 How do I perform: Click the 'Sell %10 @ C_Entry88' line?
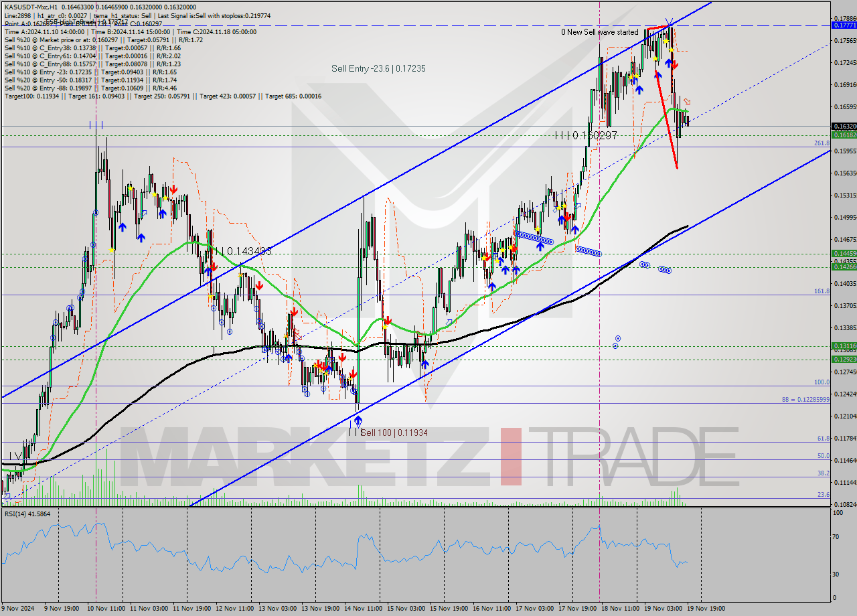click(92, 64)
